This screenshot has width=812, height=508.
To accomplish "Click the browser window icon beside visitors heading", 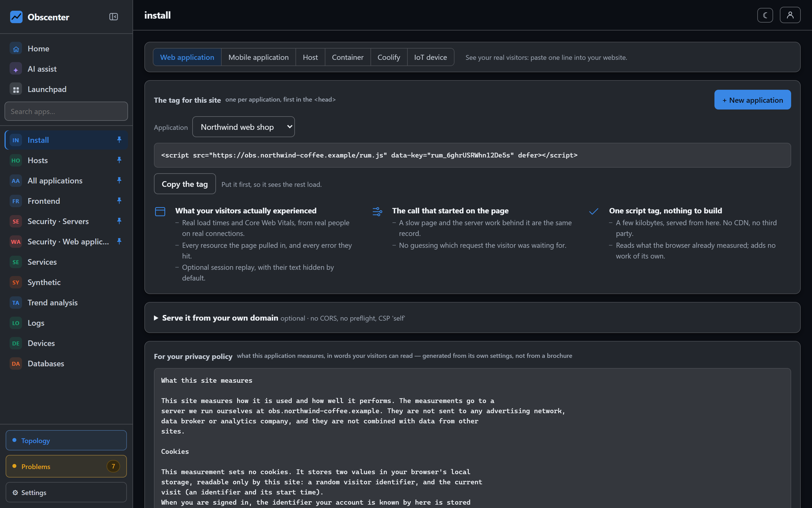I will [160, 211].
